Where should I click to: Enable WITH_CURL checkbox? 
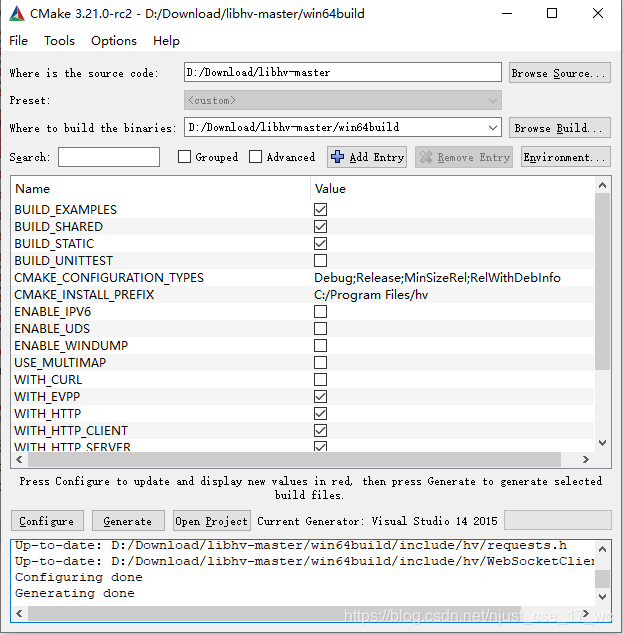(x=320, y=379)
